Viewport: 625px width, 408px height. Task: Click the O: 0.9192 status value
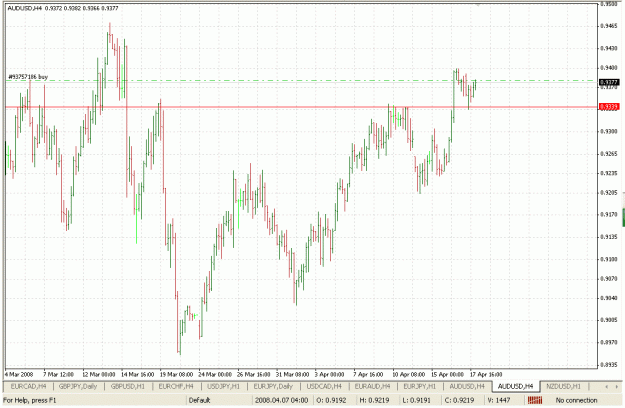click(x=331, y=400)
